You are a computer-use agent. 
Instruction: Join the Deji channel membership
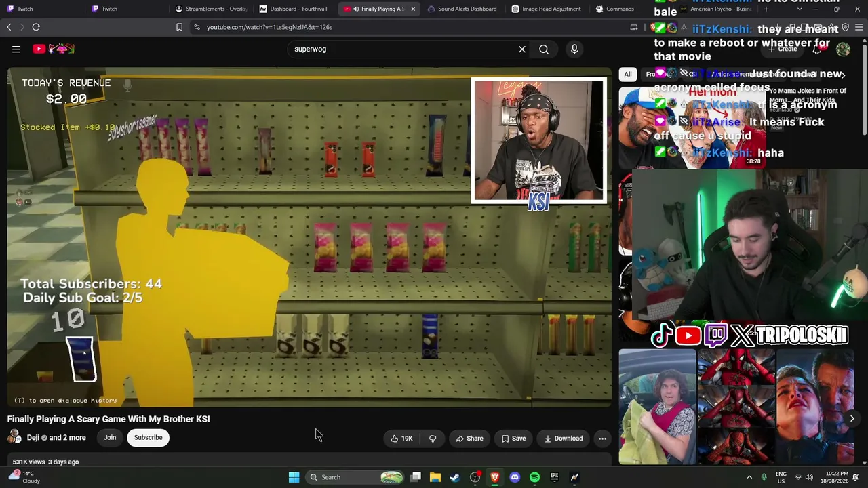(x=110, y=438)
